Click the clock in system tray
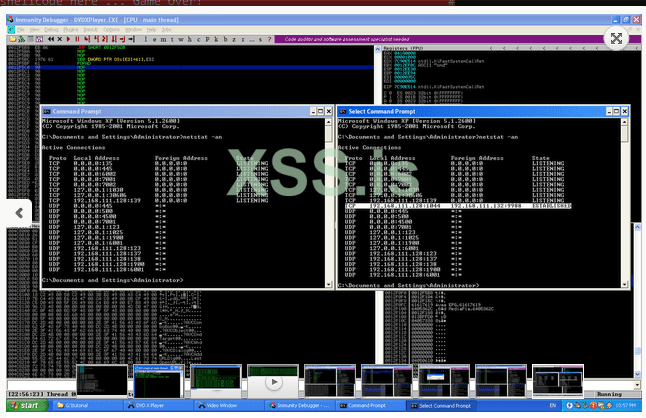The width and height of the screenshot is (646, 418). tap(625, 406)
